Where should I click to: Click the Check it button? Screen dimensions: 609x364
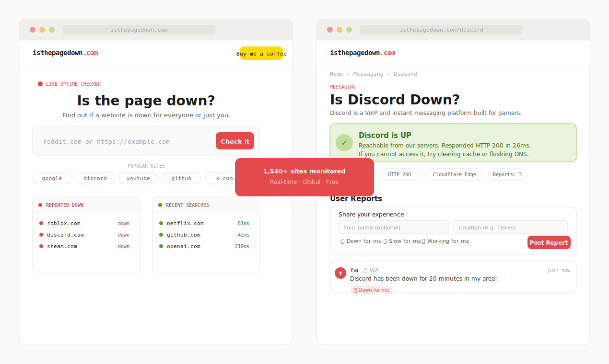235,141
